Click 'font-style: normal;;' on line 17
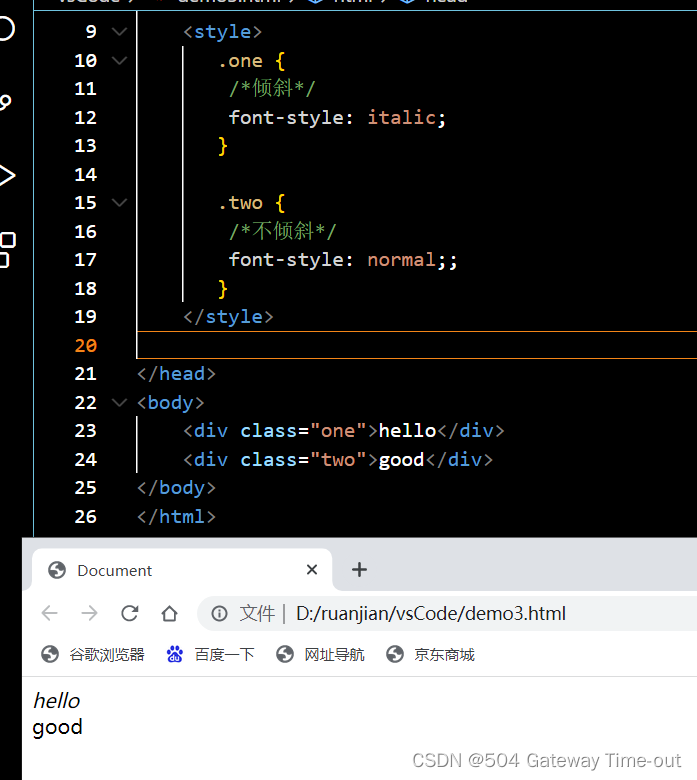This screenshot has height=780, width=697. (x=343, y=260)
